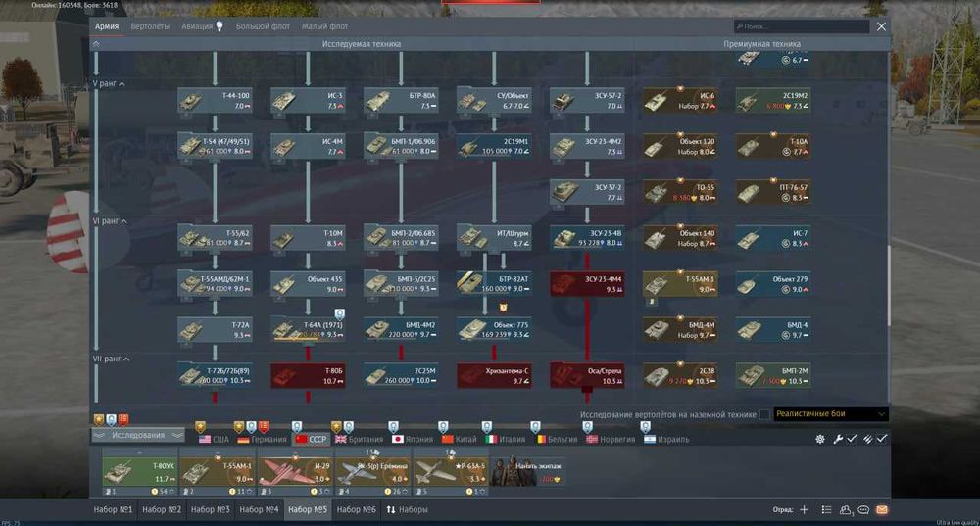Collapse the V ранг section
980x526 pixels.
click(109, 83)
